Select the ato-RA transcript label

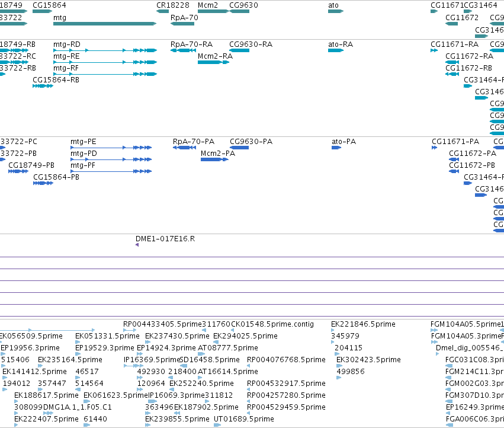click(341, 44)
